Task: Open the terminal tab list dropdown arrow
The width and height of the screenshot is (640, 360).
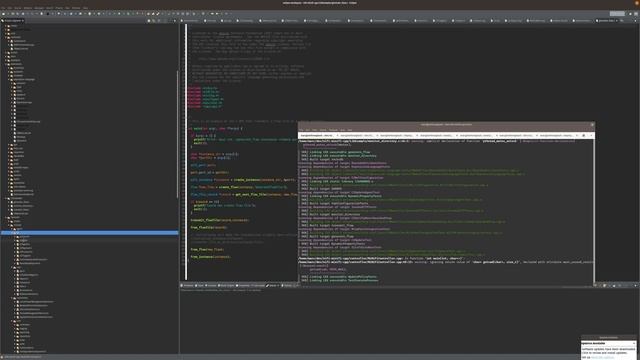Action: [591, 135]
